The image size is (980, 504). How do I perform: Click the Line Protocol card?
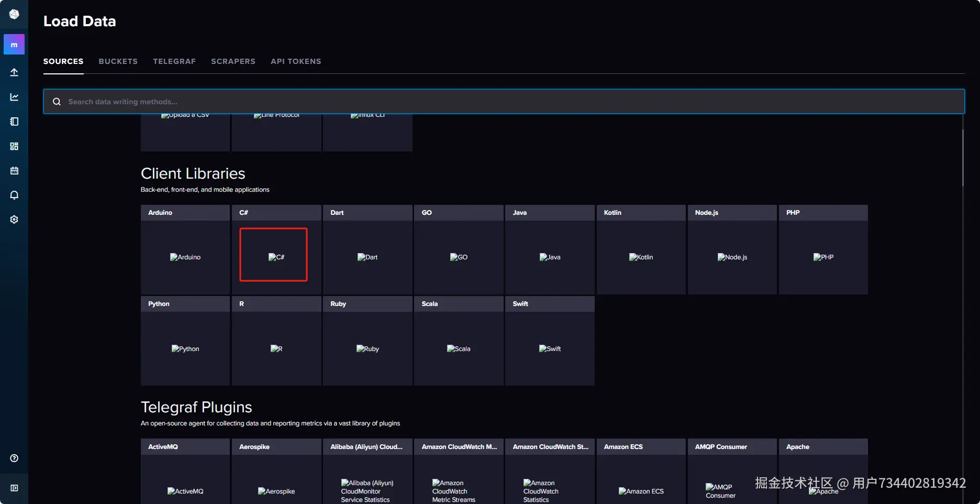pos(276,133)
